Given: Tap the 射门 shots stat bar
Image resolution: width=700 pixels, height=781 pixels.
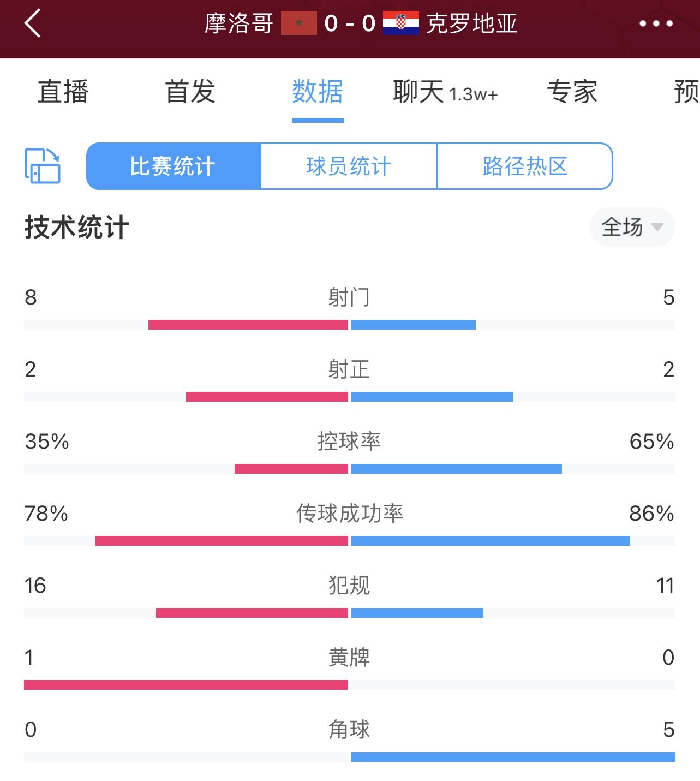Looking at the screenshot, I should [350, 325].
